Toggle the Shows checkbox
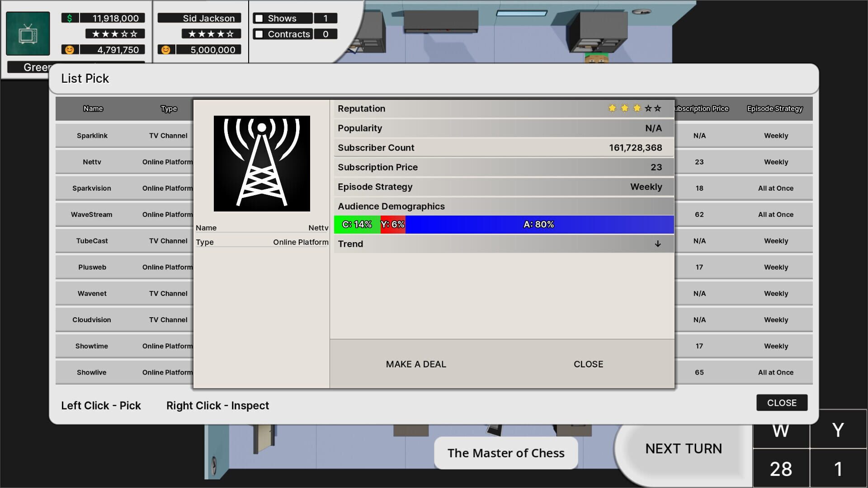Image resolution: width=868 pixels, height=488 pixels. point(259,18)
